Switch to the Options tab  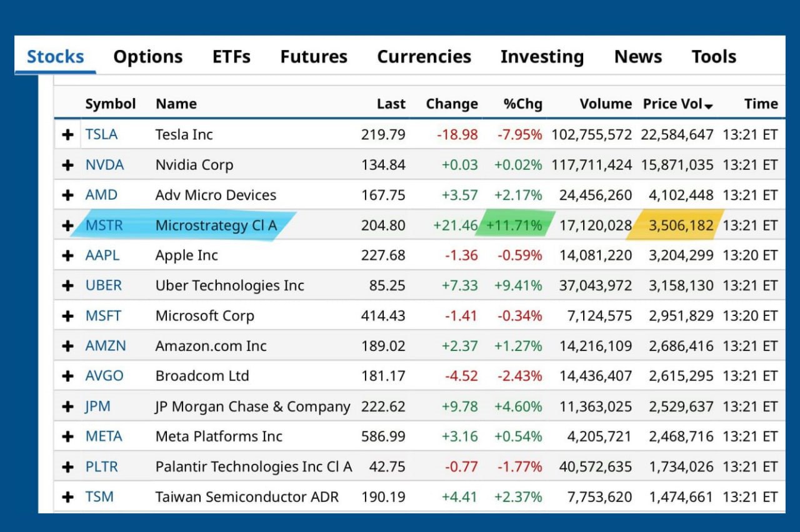click(x=148, y=57)
